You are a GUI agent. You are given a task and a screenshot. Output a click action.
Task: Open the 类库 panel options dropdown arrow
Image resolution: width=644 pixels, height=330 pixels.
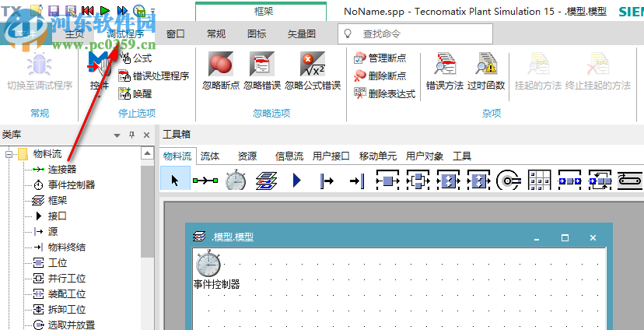pos(117,135)
